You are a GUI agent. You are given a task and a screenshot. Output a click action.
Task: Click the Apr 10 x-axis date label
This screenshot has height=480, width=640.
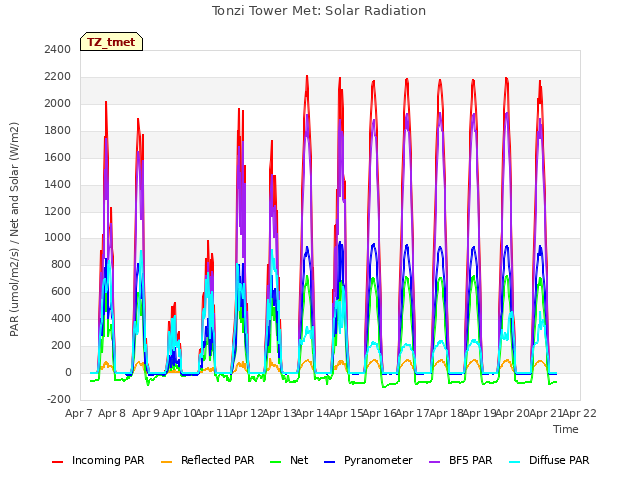(179, 413)
